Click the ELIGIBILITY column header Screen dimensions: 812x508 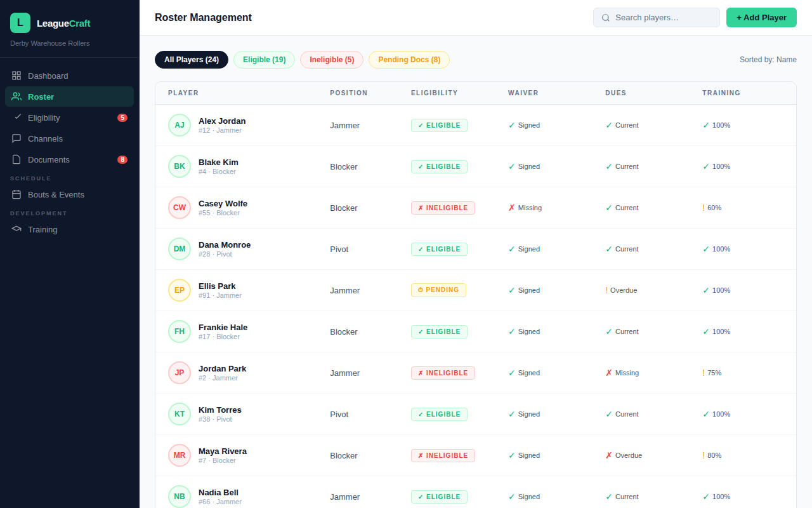435,93
